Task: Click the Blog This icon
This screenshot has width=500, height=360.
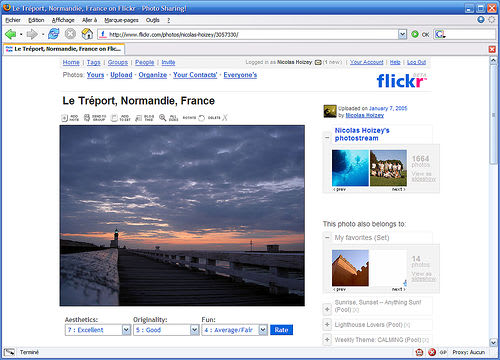Action: pyautogui.click(x=139, y=118)
